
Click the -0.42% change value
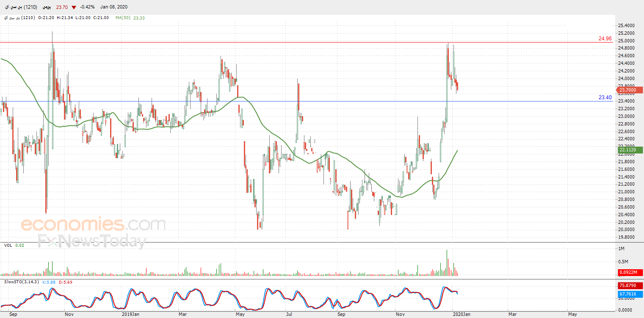pos(87,7)
